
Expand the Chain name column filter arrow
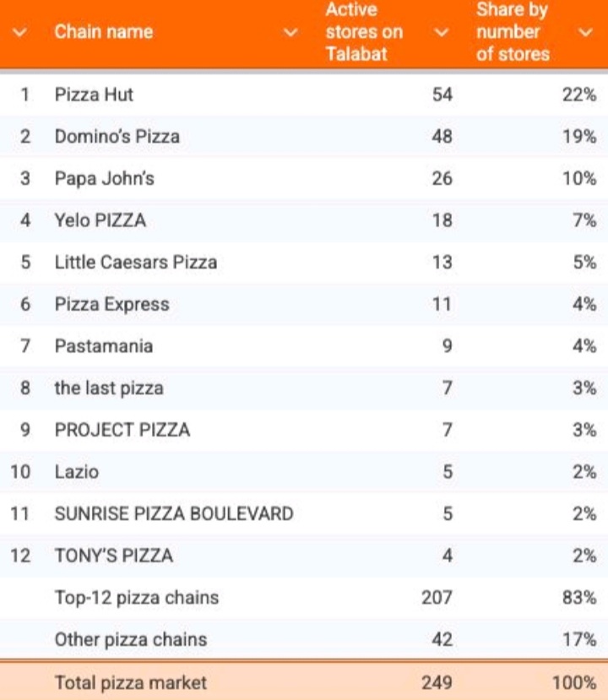tap(290, 32)
